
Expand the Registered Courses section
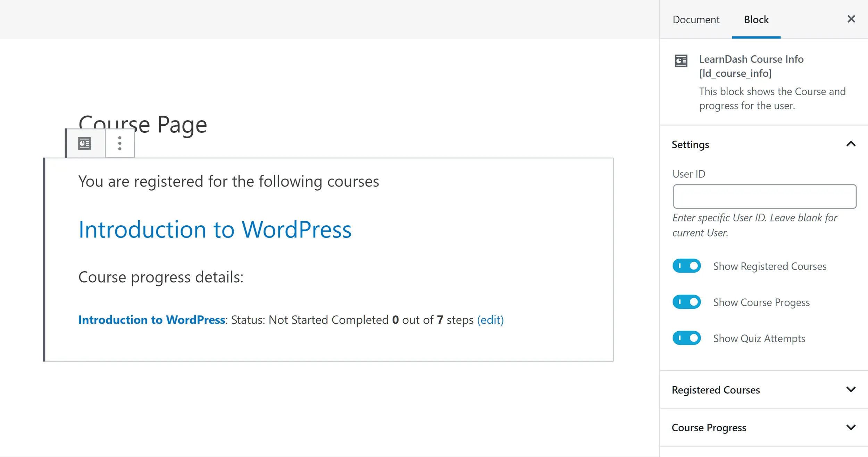(851, 390)
